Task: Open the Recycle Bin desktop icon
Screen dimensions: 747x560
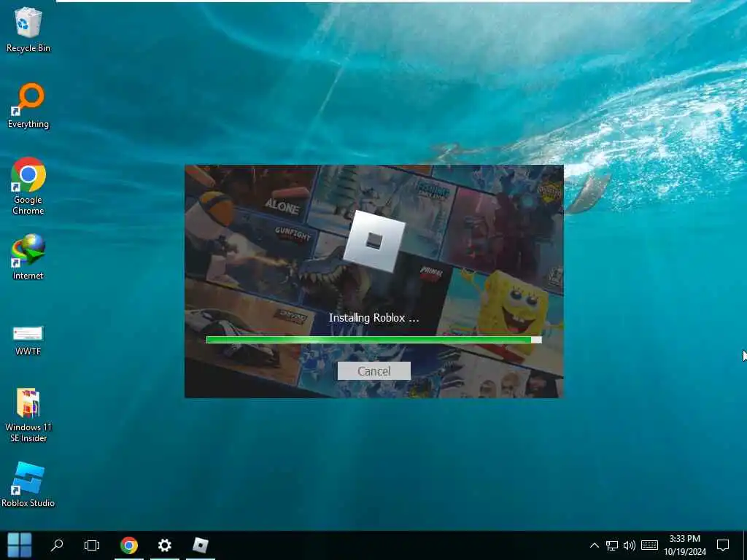Action: tap(28, 29)
